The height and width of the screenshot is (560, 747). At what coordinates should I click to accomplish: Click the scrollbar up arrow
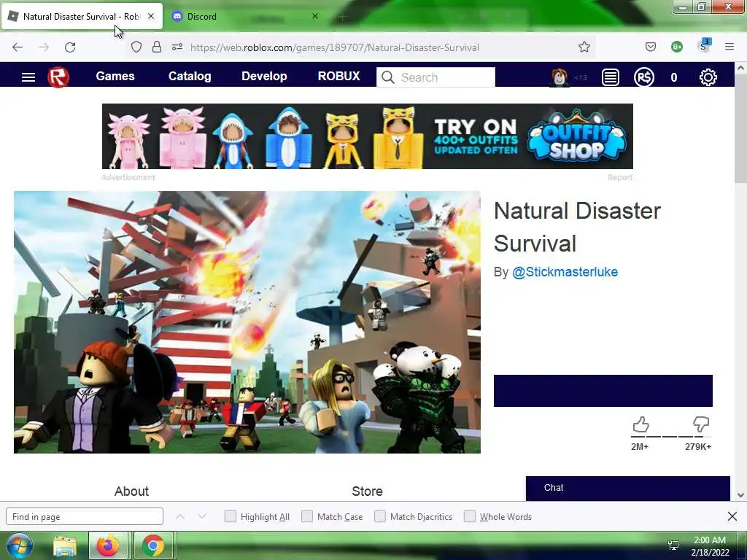click(x=741, y=68)
